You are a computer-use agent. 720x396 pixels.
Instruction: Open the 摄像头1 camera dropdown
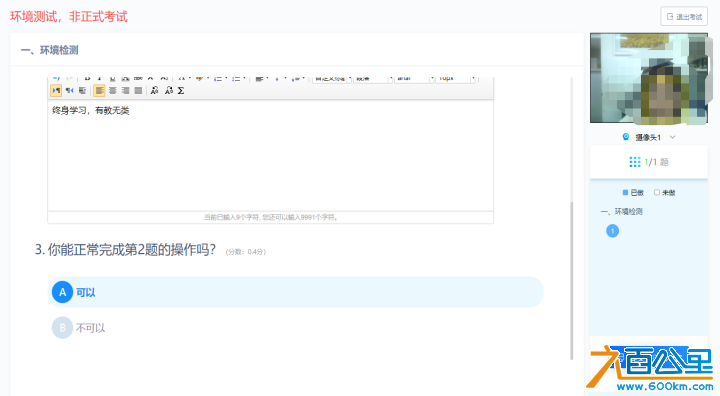pyautogui.click(x=672, y=137)
